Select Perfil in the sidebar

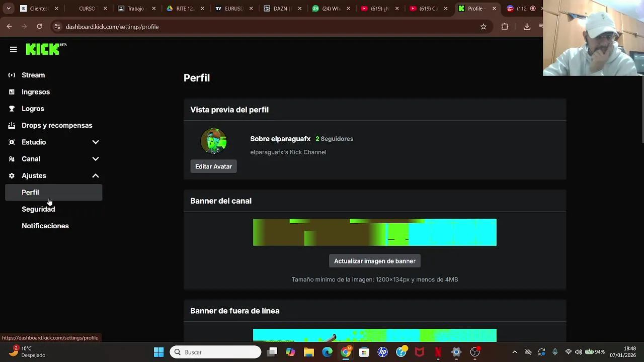pyautogui.click(x=54, y=193)
